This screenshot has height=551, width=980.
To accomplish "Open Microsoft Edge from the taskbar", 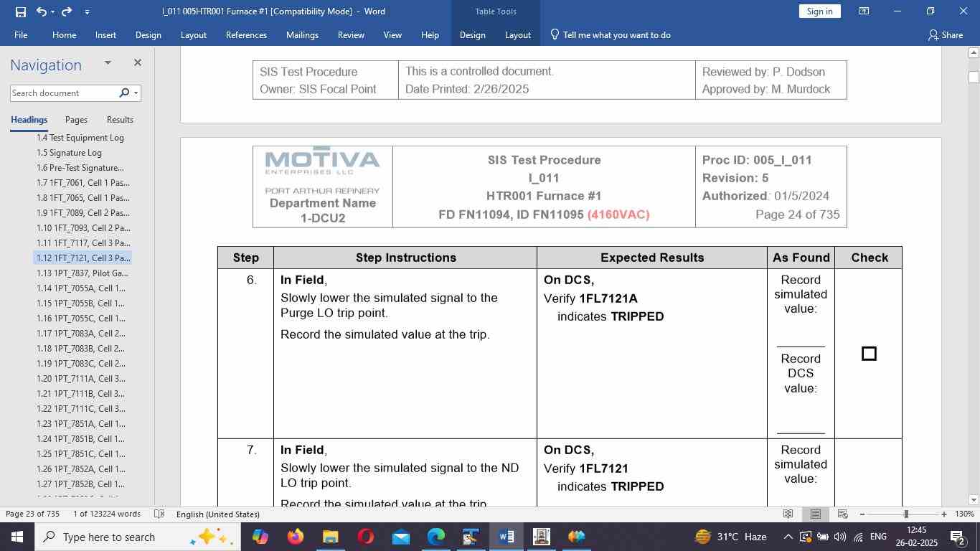I will point(435,537).
